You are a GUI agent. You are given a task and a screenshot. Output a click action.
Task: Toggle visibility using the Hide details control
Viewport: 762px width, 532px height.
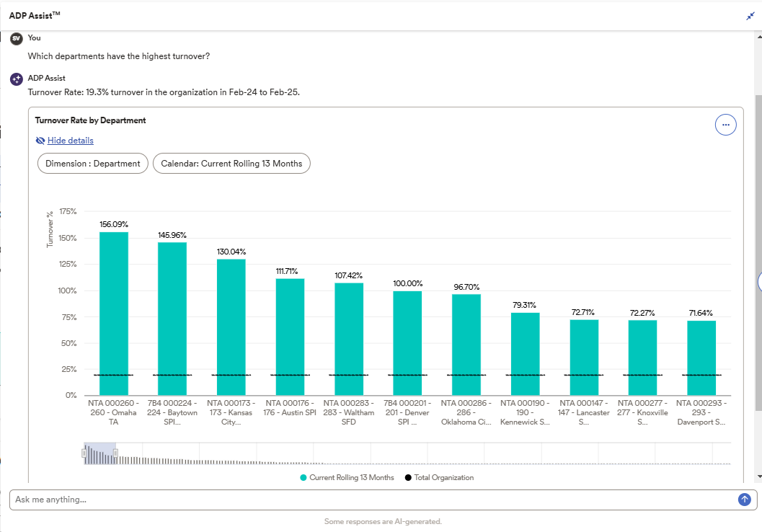click(x=70, y=141)
